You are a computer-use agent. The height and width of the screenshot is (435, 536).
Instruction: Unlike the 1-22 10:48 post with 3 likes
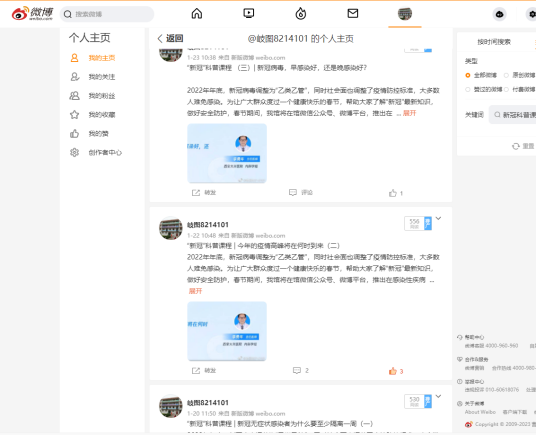(396, 371)
